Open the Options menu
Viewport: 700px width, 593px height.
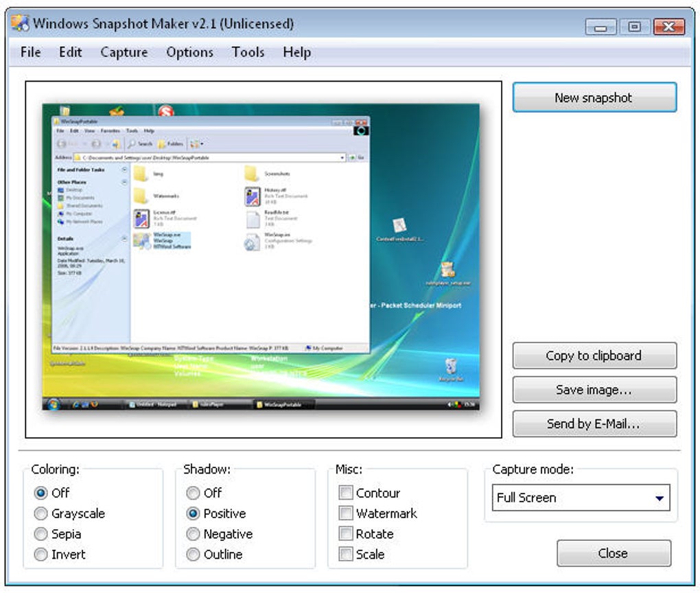click(x=189, y=52)
